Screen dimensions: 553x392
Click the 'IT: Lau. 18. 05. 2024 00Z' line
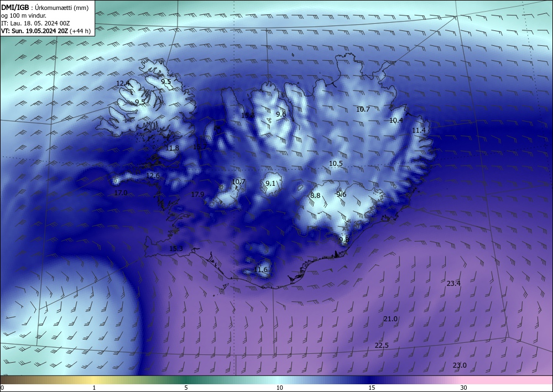[x=35, y=23]
